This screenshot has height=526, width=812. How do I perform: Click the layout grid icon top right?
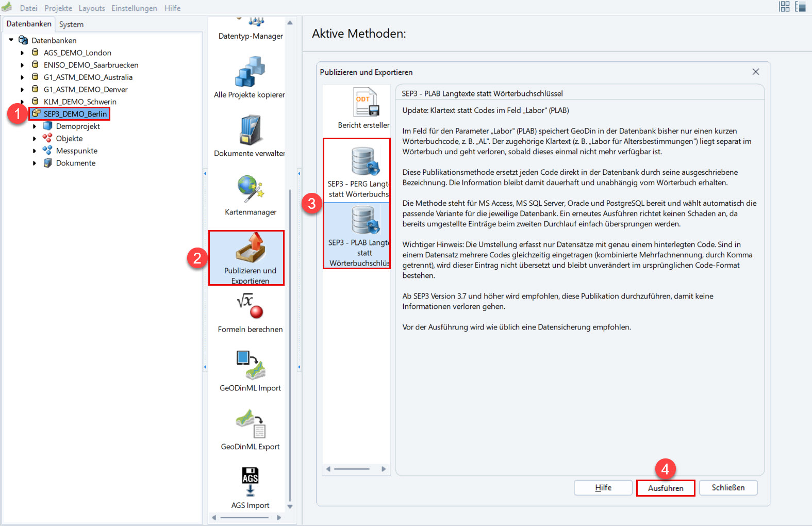coord(785,7)
